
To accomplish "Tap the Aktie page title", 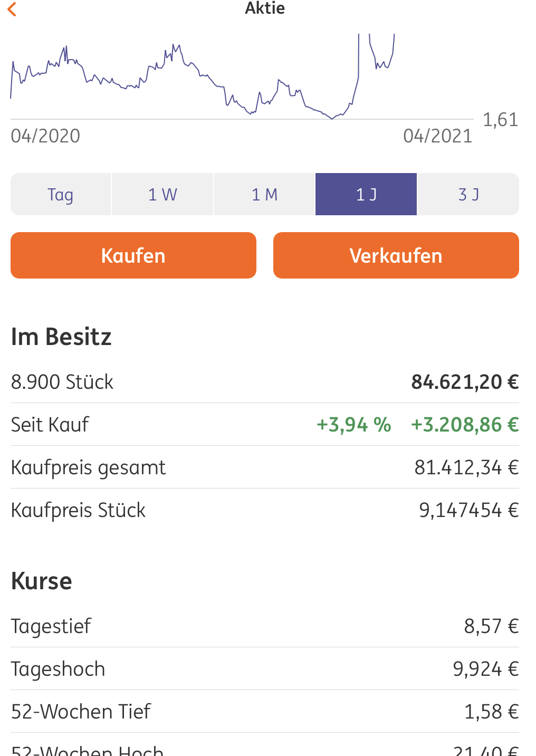I will tap(265, 8).
